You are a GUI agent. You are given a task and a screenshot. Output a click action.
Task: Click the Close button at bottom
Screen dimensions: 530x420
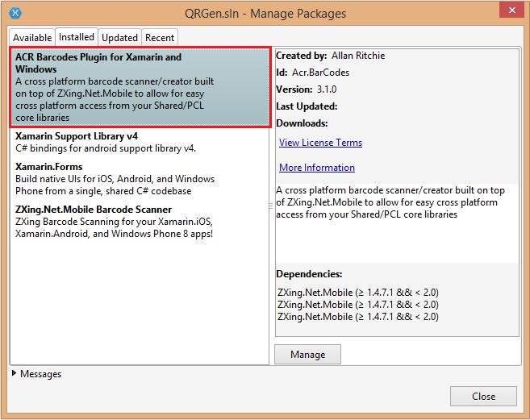[x=483, y=396]
